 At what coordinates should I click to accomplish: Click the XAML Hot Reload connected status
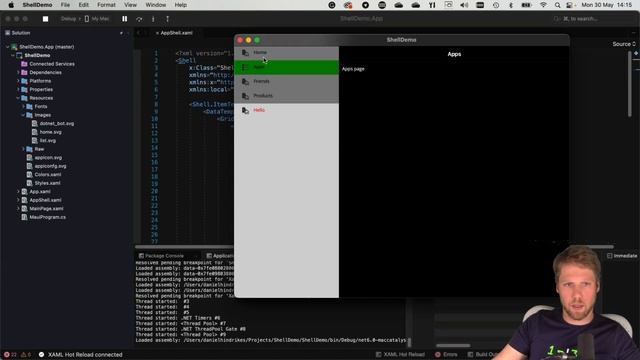(80, 355)
